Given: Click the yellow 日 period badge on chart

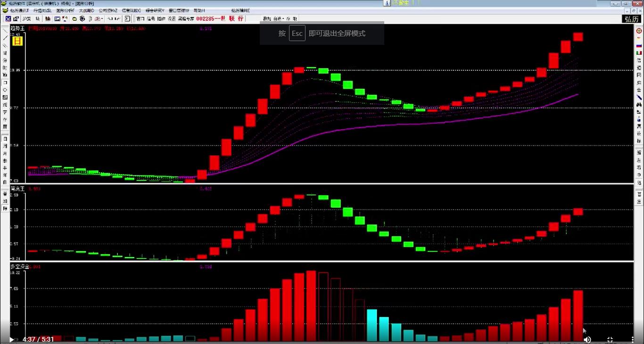Looking at the screenshot, I should pyautogui.click(x=17, y=41).
